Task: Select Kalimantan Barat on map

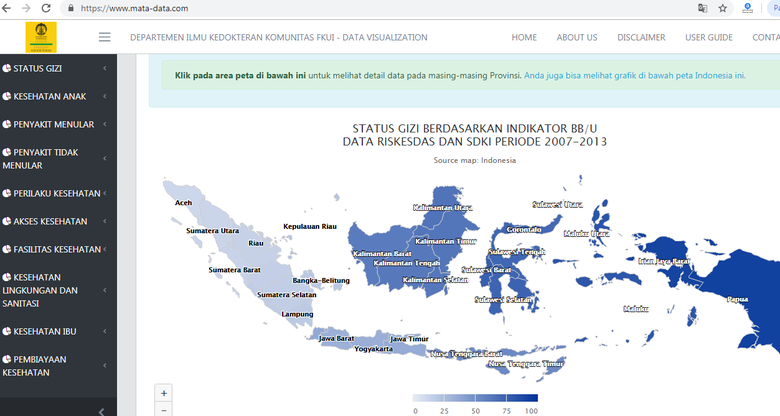Action: pyautogui.click(x=382, y=254)
